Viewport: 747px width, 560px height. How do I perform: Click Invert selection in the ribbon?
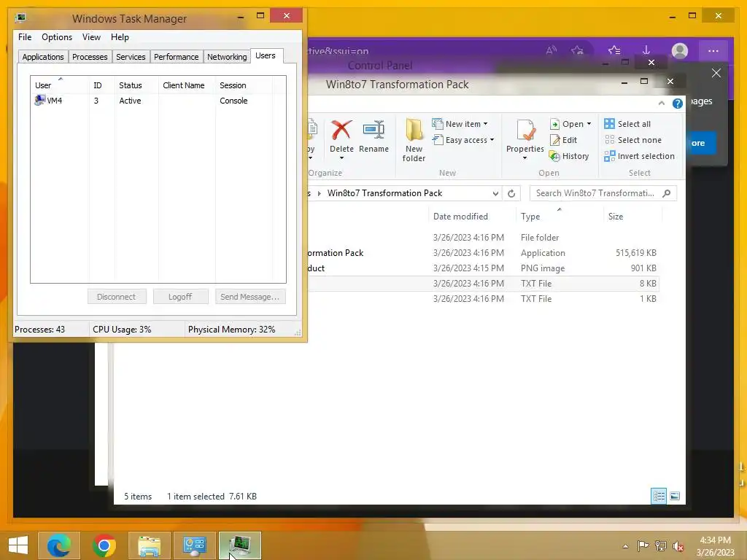pos(639,156)
